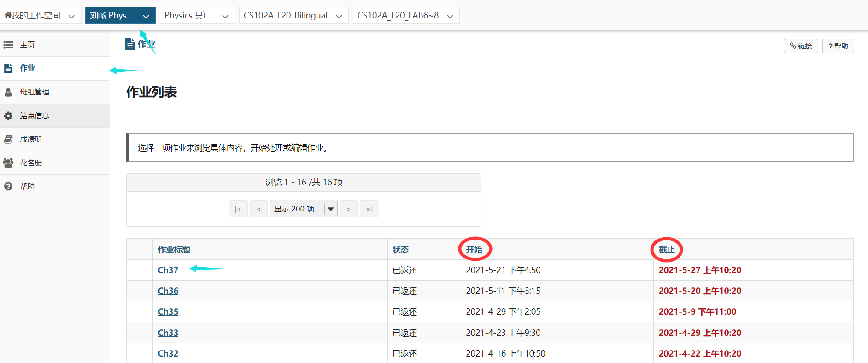
Task: Click the book icon for 成绩册
Action: coord(8,140)
